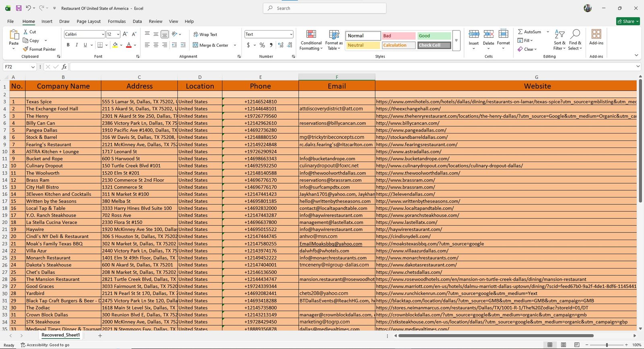This screenshot has width=644, height=349.
Task: Expand the AutoSum dropdown arrow
Action: [547, 32]
